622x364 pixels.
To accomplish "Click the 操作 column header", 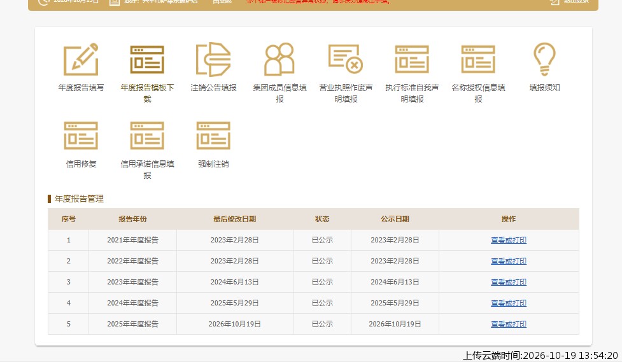I will [x=509, y=219].
